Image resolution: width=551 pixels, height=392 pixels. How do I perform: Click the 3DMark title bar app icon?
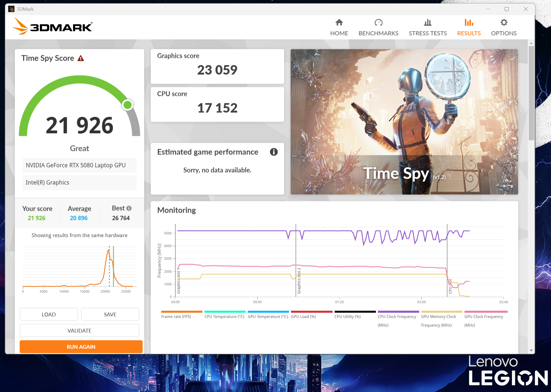tap(11, 9)
